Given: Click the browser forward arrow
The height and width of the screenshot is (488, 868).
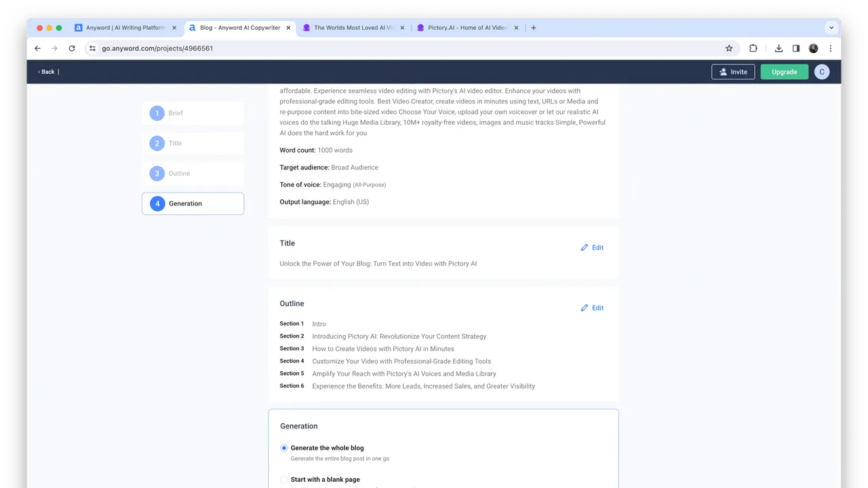Looking at the screenshot, I should [x=54, y=48].
